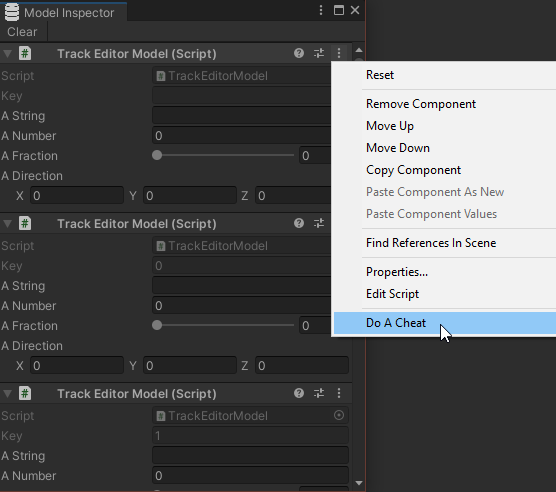
Task: Collapse the first Track Editor Model component
Action: (x=7, y=54)
